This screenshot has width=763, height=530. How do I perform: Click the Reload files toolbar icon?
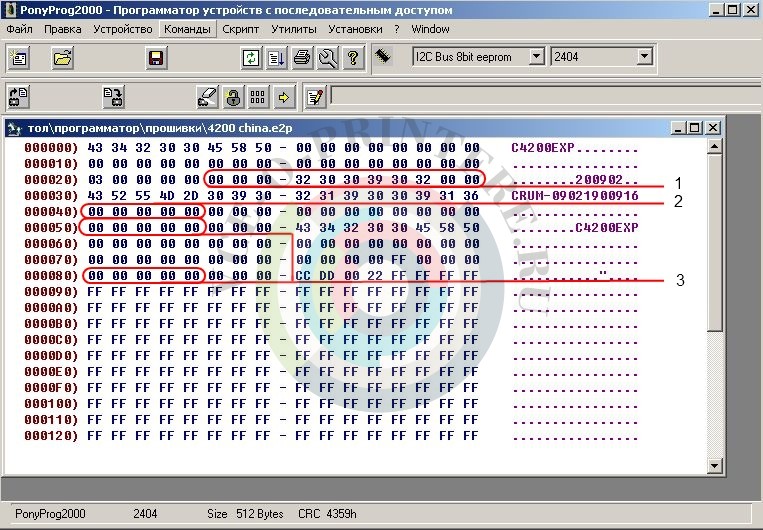pyautogui.click(x=251, y=58)
